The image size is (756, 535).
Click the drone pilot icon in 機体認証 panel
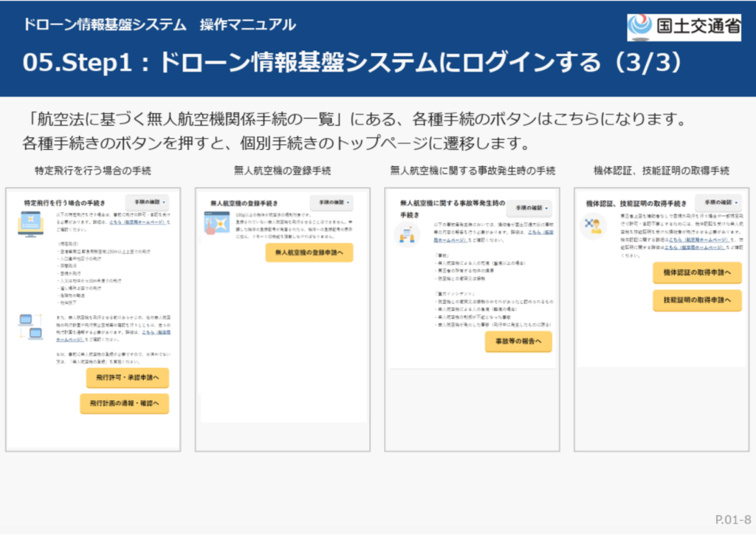pyautogui.click(x=592, y=225)
